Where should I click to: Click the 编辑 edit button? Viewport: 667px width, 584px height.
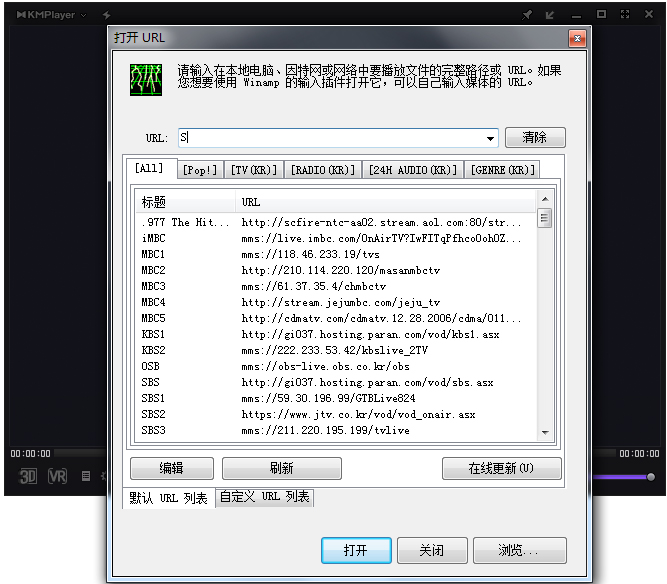click(x=171, y=468)
